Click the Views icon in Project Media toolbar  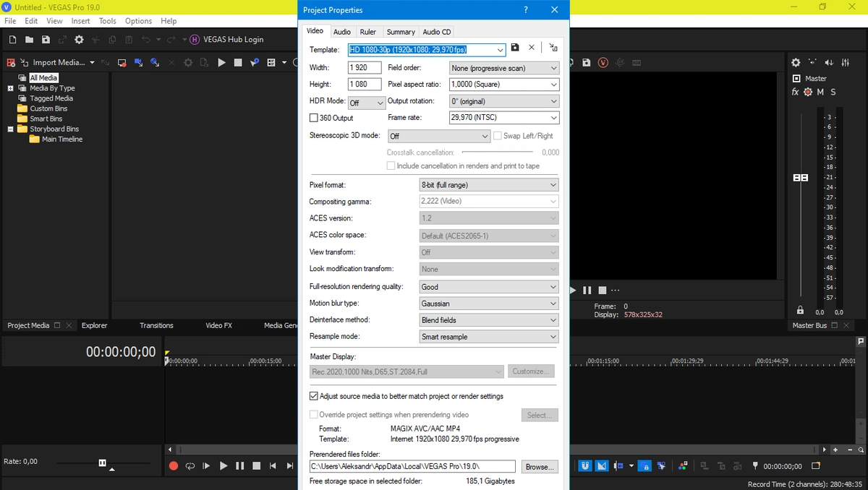tap(272, 63)
